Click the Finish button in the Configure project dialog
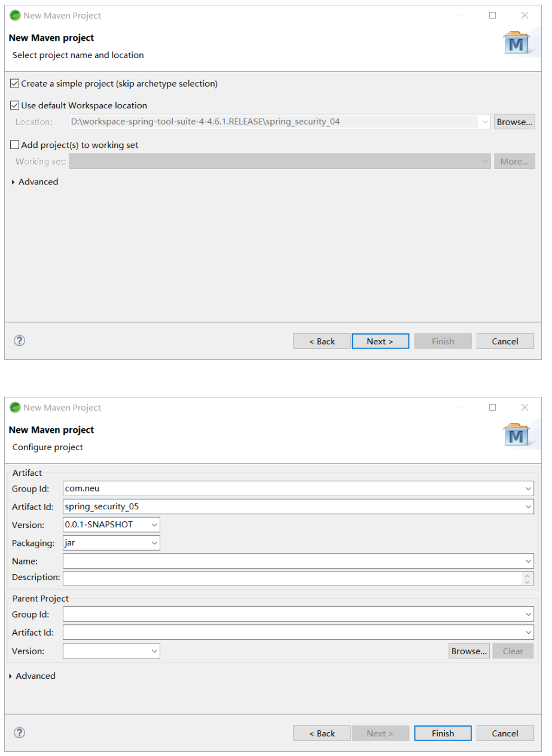The image size is (552, 756). click(x=443, y=733)
